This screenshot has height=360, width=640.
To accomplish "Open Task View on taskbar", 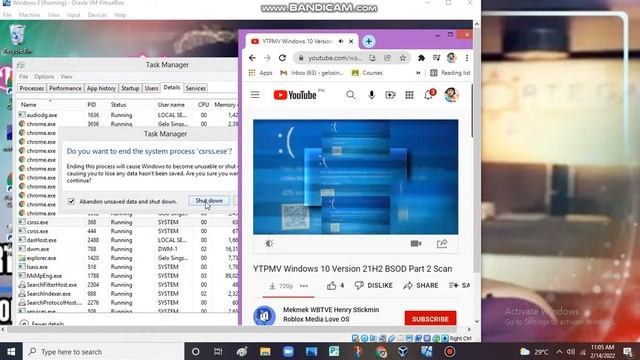I will tap(218, 351).
